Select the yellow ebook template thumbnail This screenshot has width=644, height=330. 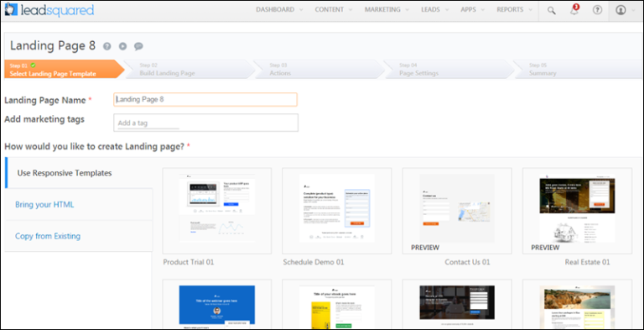point(337,305)
